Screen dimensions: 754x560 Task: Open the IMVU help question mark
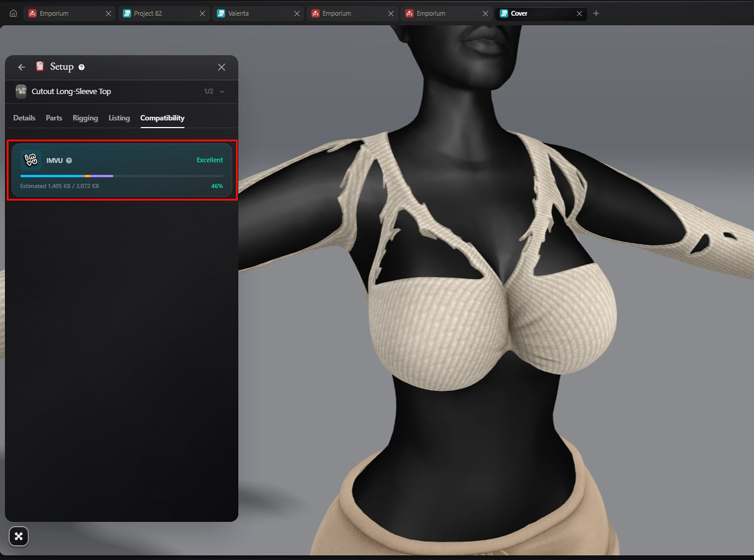point(69,161)
